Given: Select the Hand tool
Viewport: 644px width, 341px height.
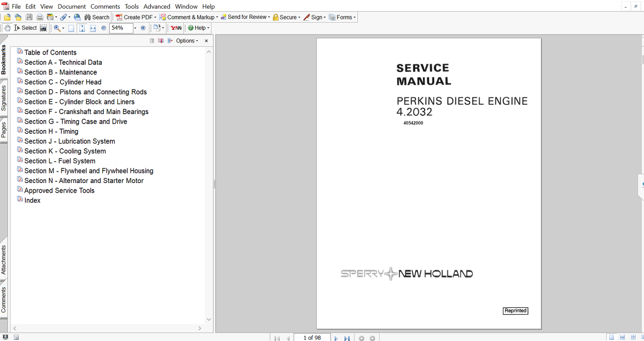Looking at the screenshot, I should [7, 28].
